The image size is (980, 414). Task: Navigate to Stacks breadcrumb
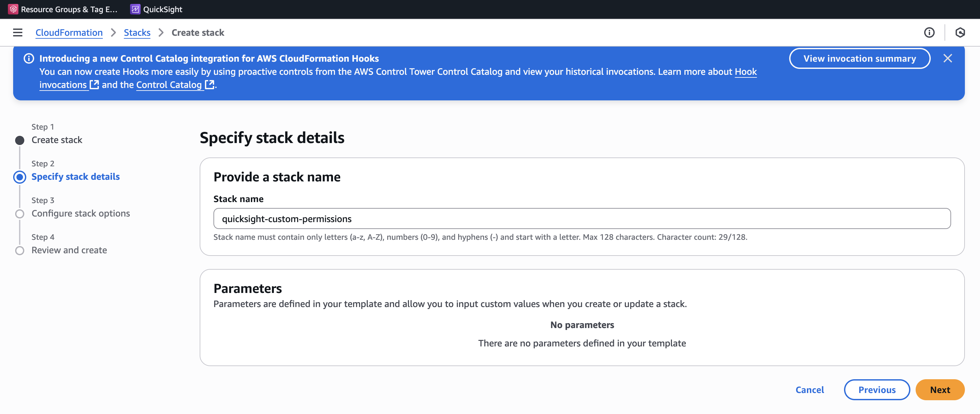click(x=137, y=33)
